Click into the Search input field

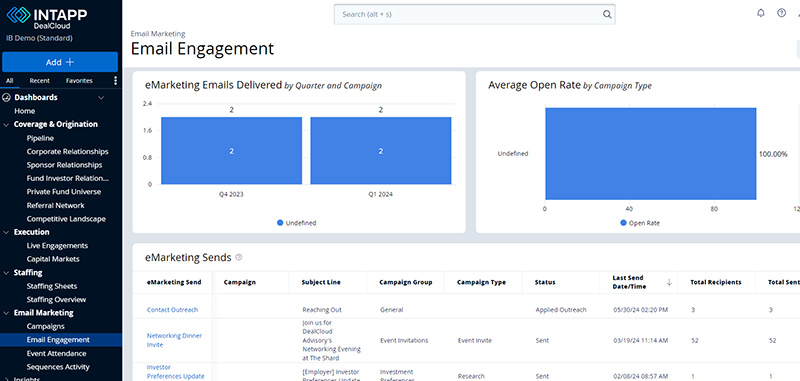tap(468, 14)
